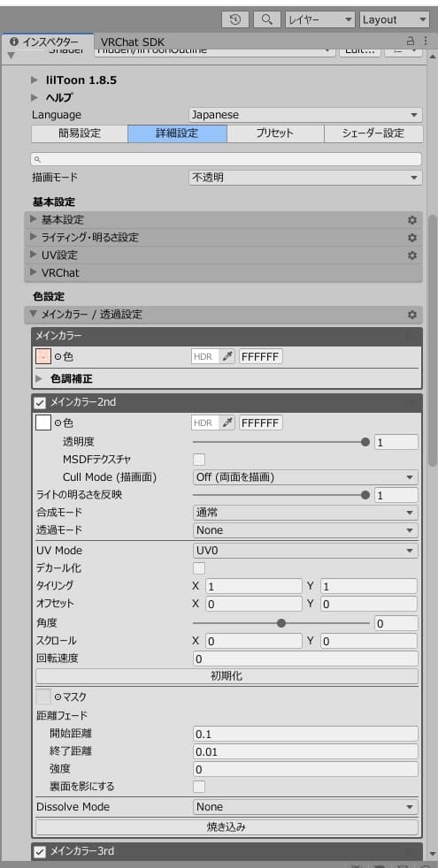Screen dimensions: 438x868
Task: Toggle the メインカラー2nd checkbox
Action: point(40,402)
